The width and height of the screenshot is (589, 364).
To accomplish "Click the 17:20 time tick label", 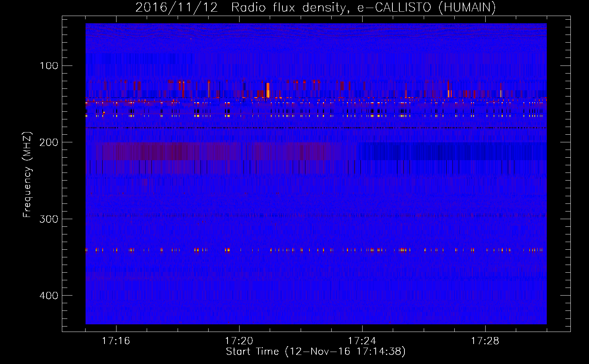I will 239,341.
